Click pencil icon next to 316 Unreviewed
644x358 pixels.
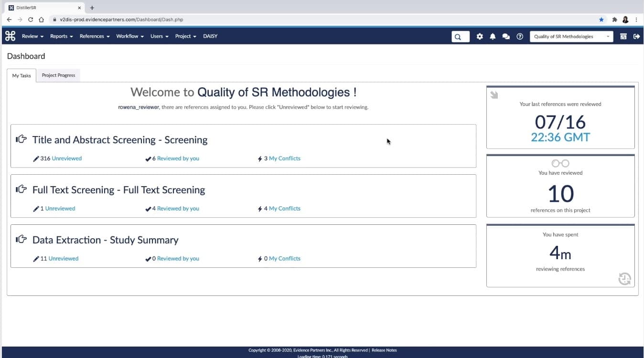pyautogui.click(x=36, y=158)
